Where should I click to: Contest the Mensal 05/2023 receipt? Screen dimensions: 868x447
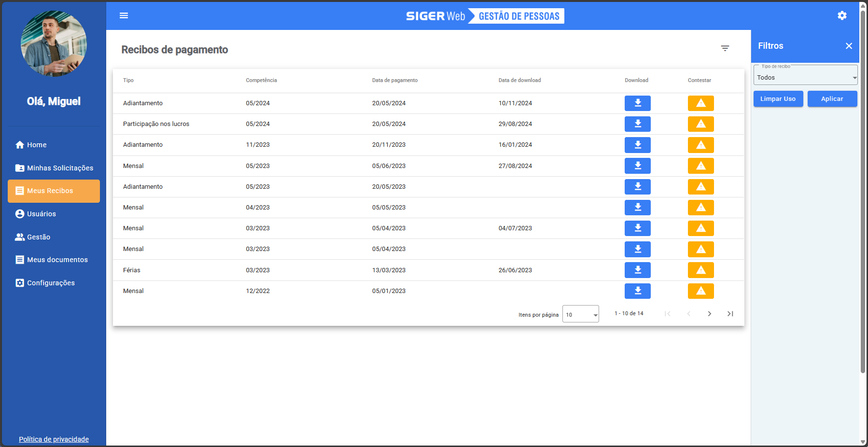pyautogui.click(x=701, y=166)
